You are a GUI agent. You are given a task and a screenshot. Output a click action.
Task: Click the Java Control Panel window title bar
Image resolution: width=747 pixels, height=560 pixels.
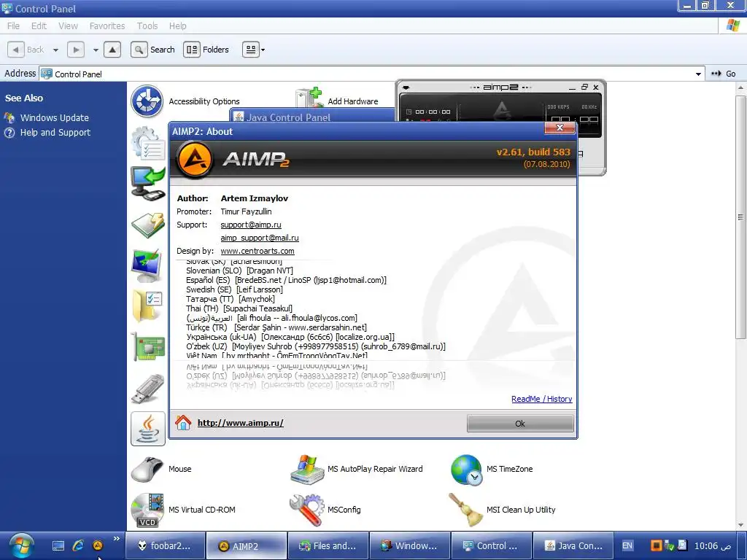(312, 117)
